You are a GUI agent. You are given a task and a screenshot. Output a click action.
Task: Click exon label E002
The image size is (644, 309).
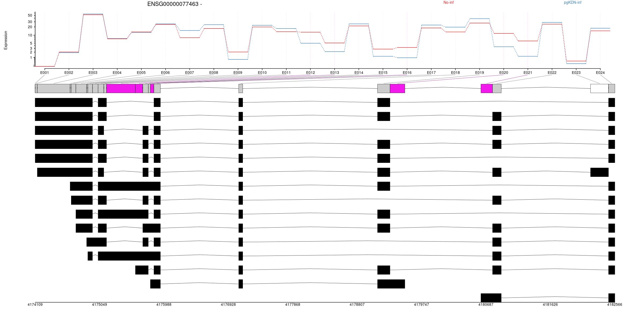click(x=69, y=73)
